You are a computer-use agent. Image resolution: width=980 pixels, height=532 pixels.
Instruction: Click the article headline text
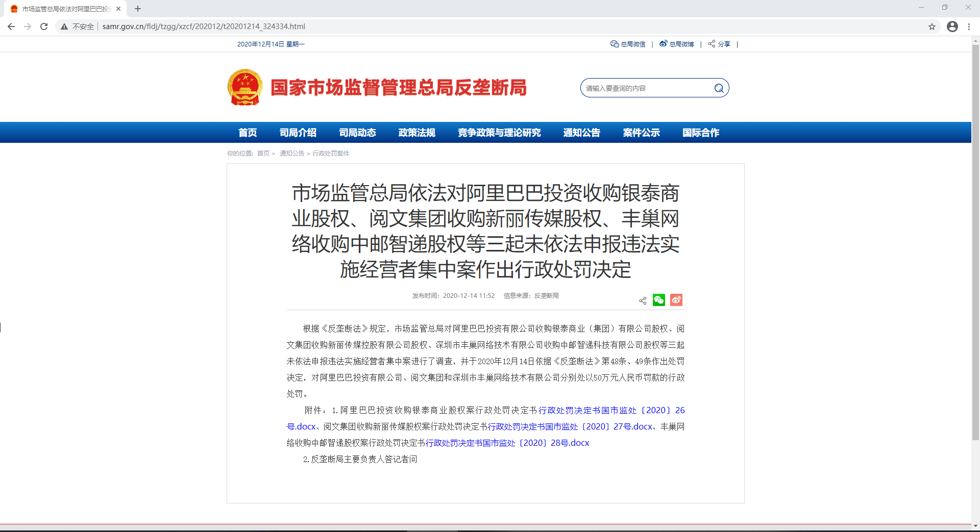485,231
